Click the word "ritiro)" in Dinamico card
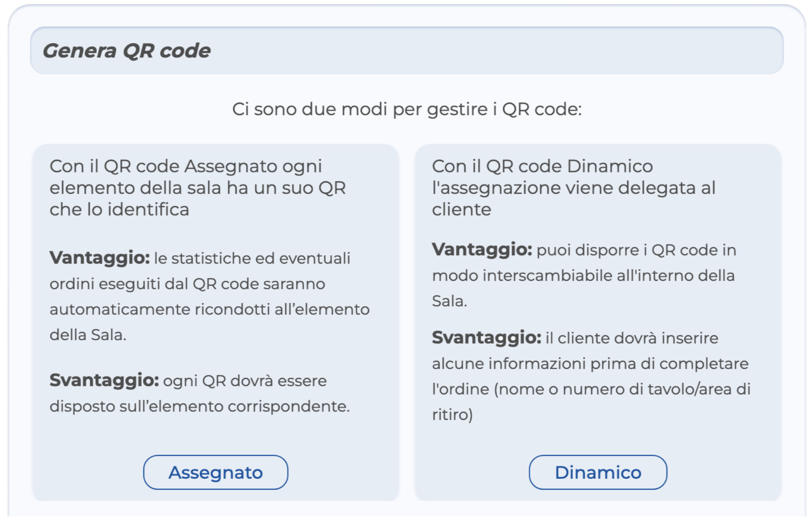Image resolution: width=812 pixels, height=524 pixels. (x=452, y=414)
